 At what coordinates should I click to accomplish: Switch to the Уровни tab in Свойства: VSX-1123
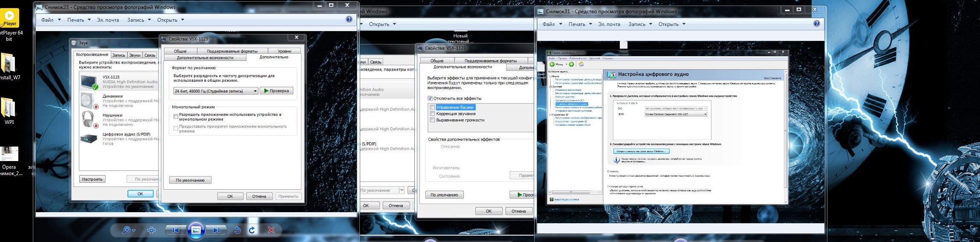284,51
